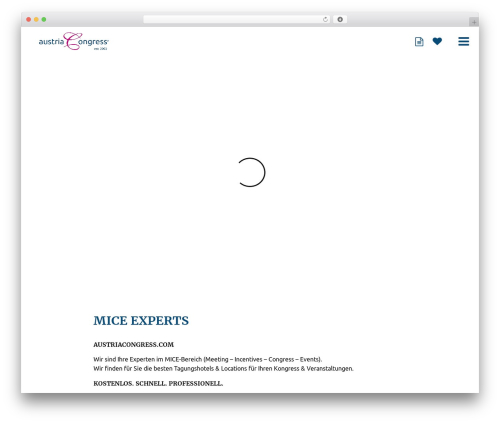
Task: Click the yellow minimize window dot
Action: [x=36, y=20]
